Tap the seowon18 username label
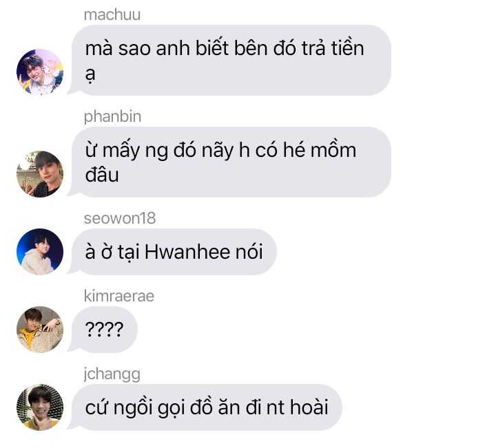Image resolution: width=496 pixels, height=448 pixels. (120, 218)
